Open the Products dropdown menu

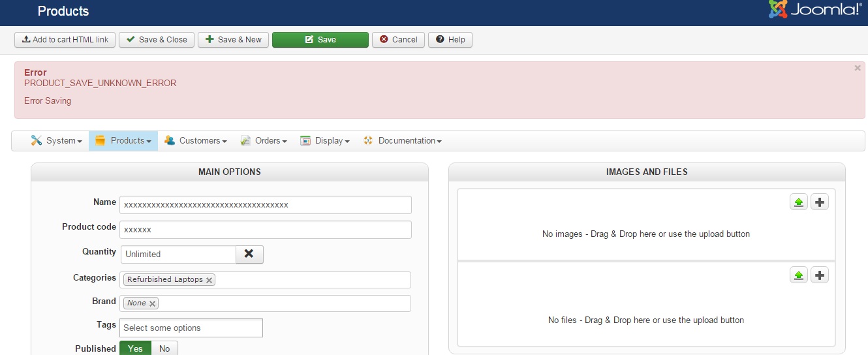[x=123, y=140]
